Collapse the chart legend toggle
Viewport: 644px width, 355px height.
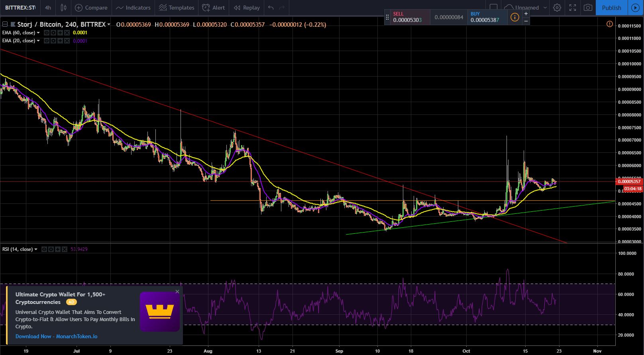pos(5,24)
